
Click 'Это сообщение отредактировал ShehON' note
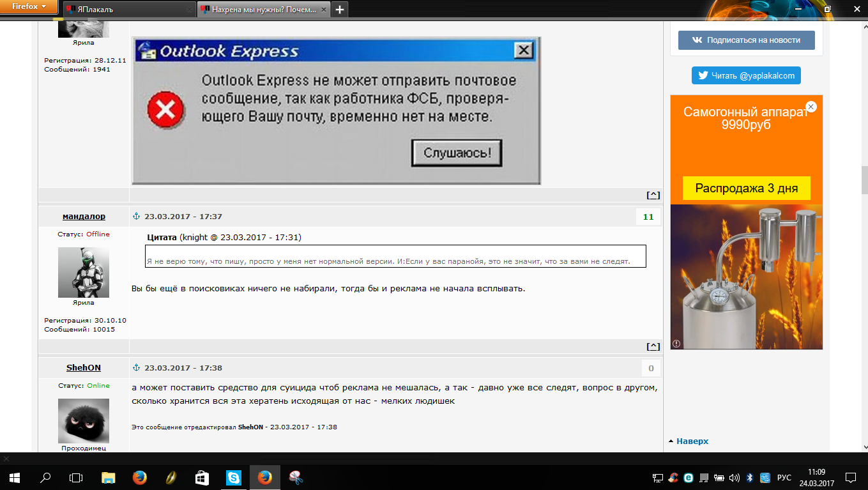tap(234, 427)
